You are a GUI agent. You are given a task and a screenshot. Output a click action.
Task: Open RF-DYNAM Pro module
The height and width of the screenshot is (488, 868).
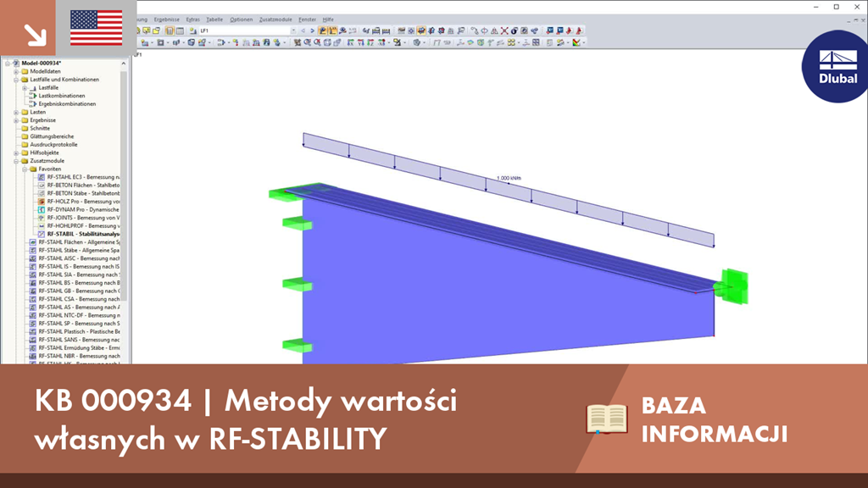pyautogui.click(x=83, y=210)
